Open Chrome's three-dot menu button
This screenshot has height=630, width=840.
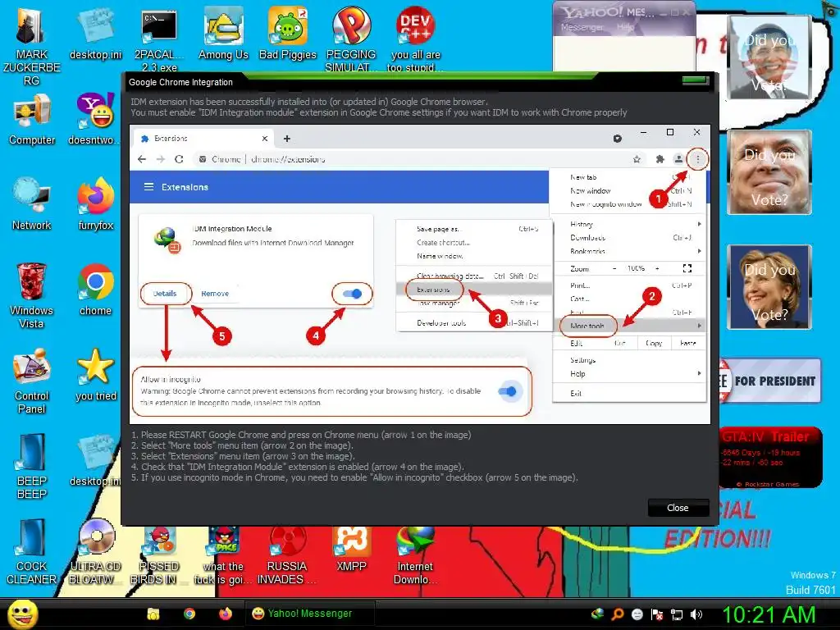point(697,159)
